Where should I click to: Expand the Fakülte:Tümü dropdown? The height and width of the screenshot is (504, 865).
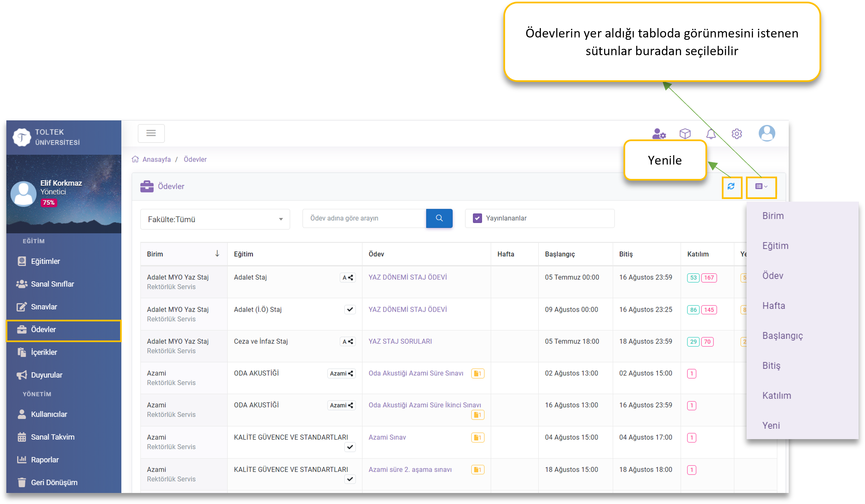click(x=215, y=219)
